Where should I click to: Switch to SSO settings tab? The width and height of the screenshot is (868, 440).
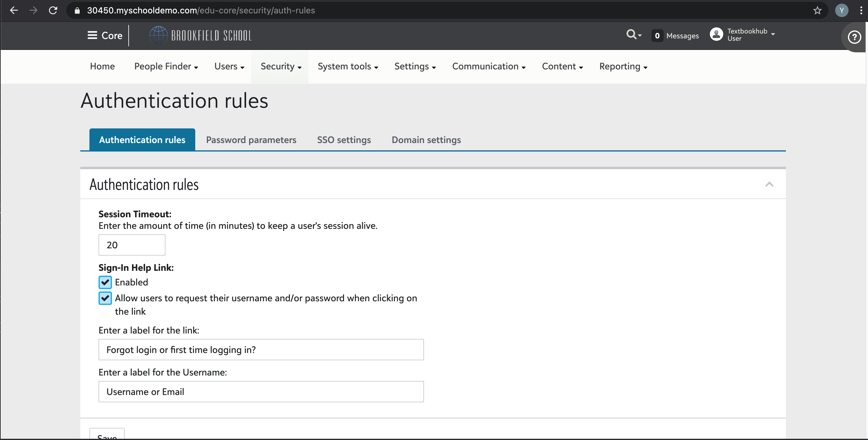[x=344, y=140]
